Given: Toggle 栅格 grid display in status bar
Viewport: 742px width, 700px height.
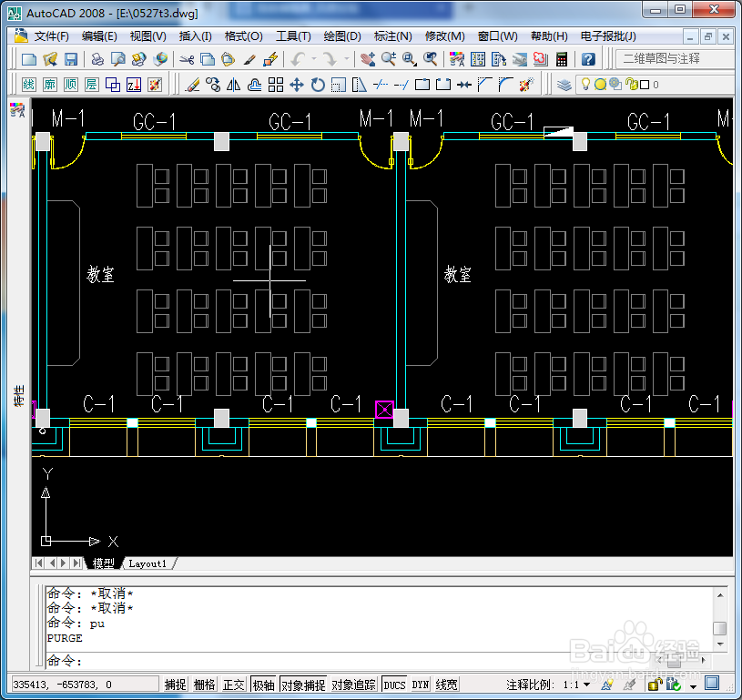Looking at the screenshot, I should pyautogui.click(x=205, y=685).
